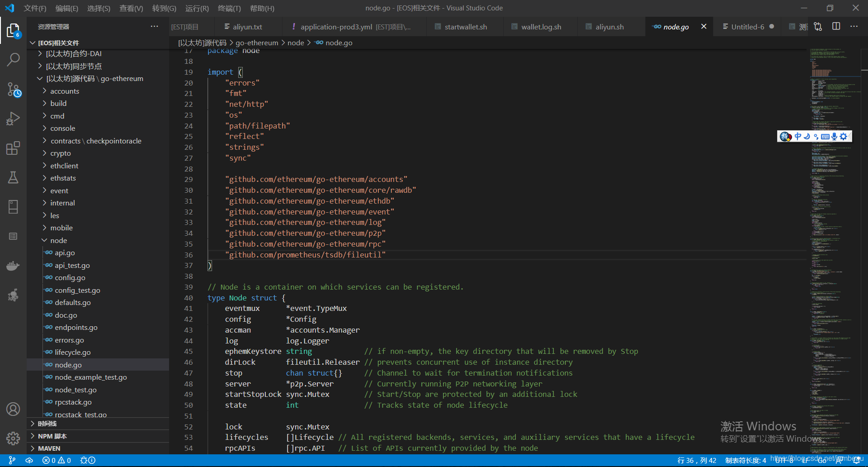Open the Explorer view in activity bar
Viewport: 868px width, 467px height.
13,31
